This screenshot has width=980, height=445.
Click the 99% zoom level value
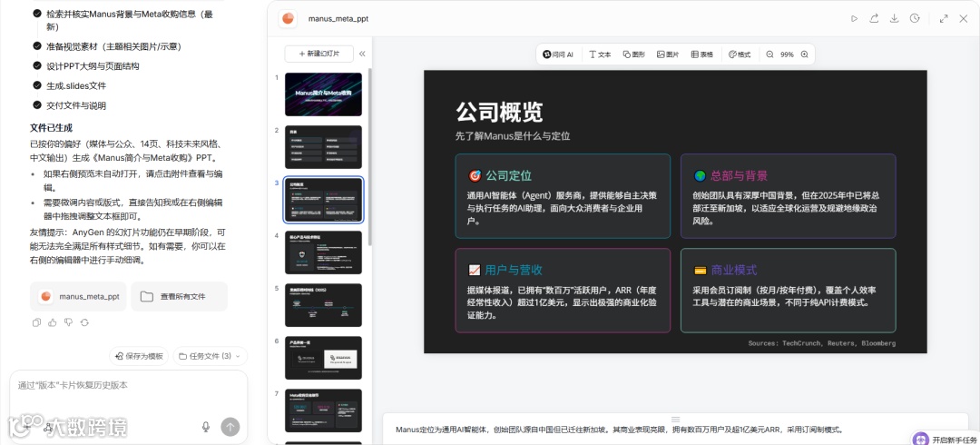[787, 54]
